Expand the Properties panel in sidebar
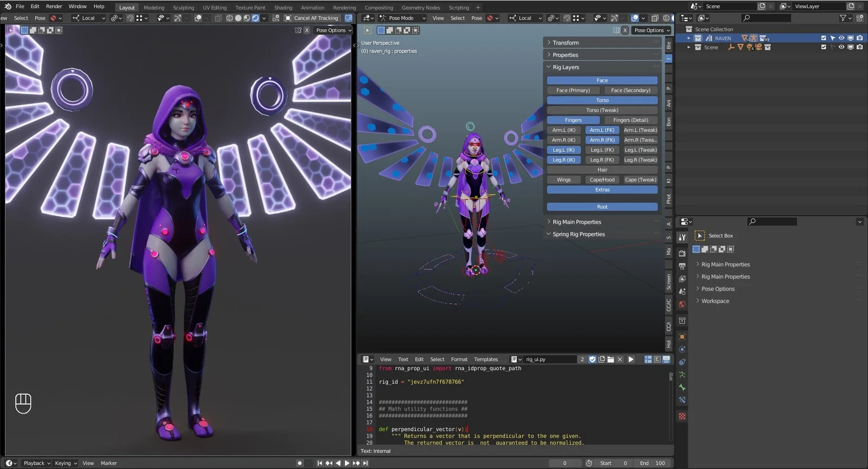Viewport: 868px width, 469px height. tap(602, 55)
